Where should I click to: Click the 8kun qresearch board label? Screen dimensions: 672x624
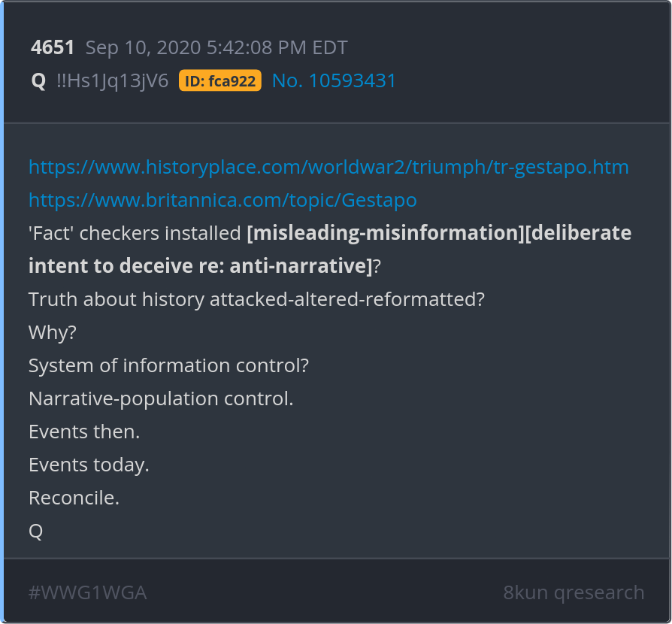point(574,592)
